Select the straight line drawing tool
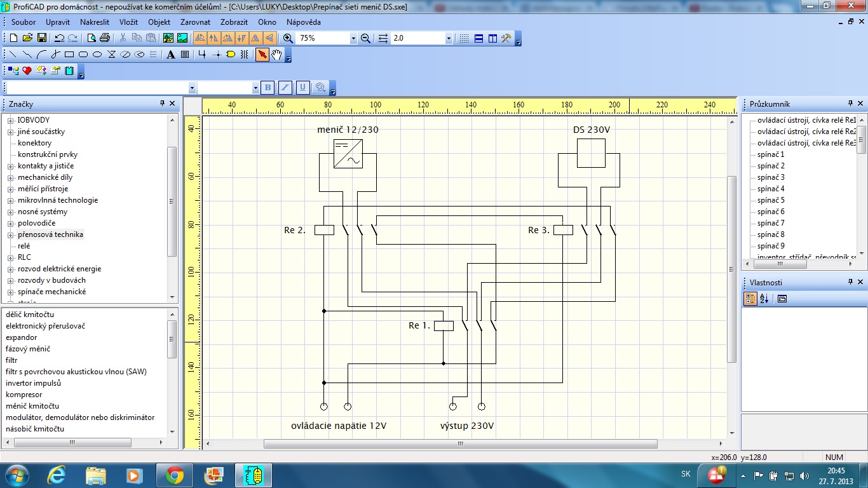This screenshot has height=488, width=868. point(13,55)
